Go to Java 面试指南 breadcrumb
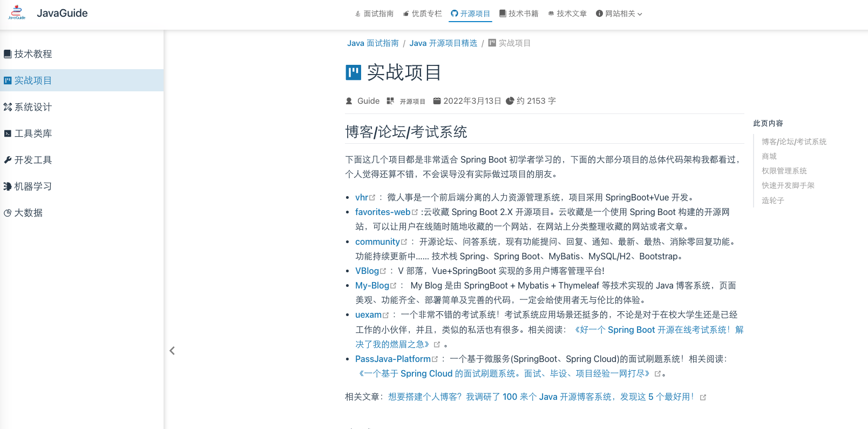This screenshot has height=429, width=868. [x=373, y=43]
